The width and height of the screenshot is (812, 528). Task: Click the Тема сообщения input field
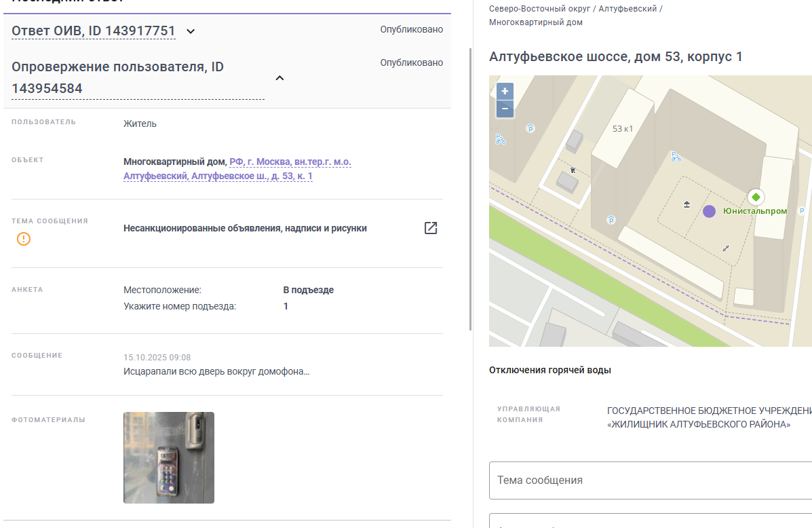[x=651, y=480]
